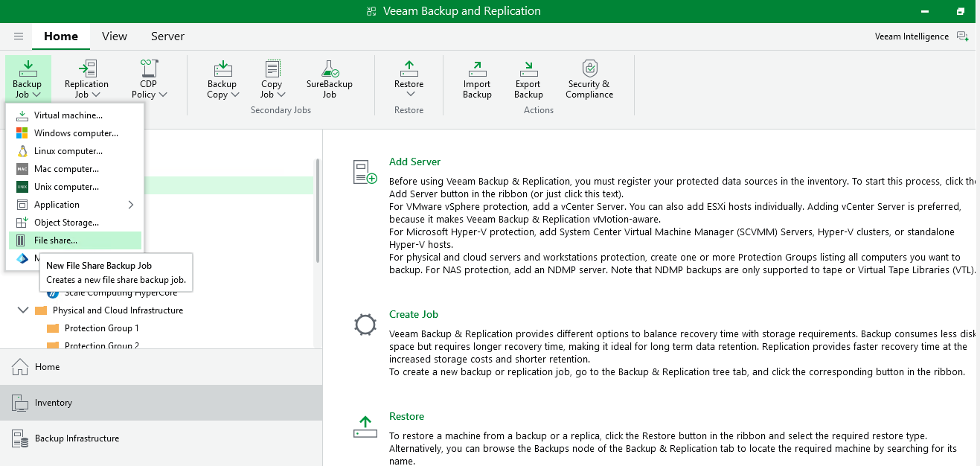Click the Add Server icon in main pane

[x=365, y=172]
